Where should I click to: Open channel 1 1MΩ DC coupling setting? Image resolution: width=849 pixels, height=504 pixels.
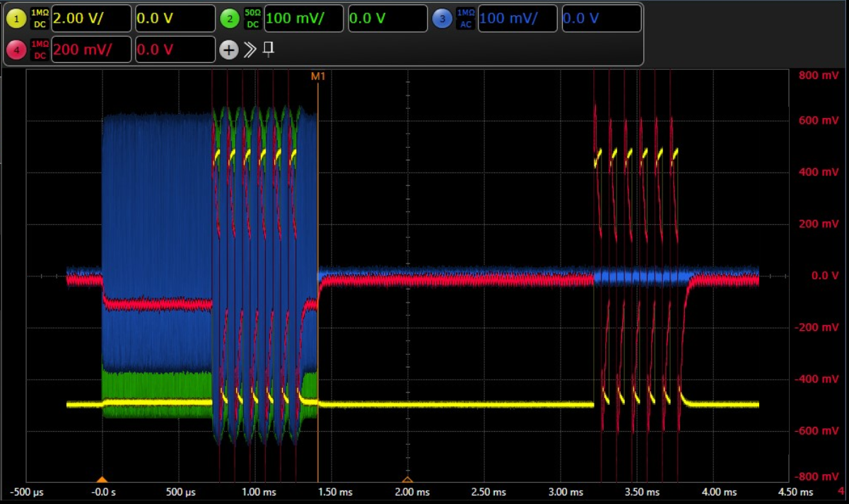click(40, 18)
